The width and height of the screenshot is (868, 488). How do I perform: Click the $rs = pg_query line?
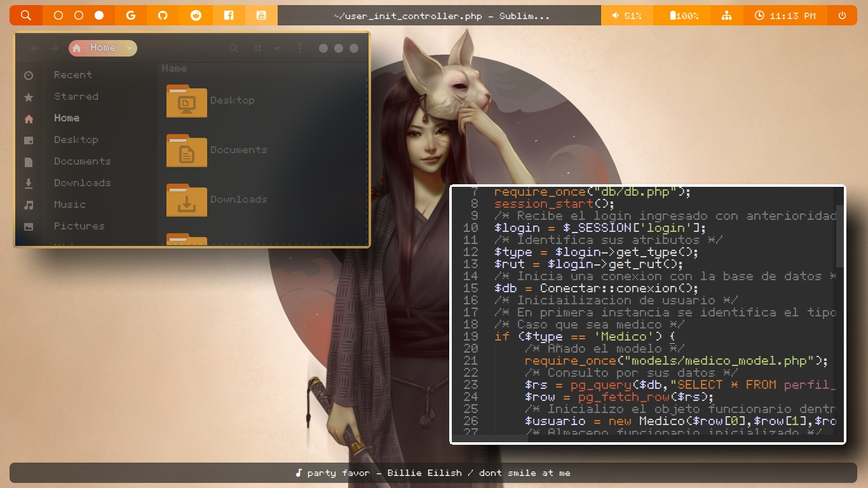pos(680,385)
